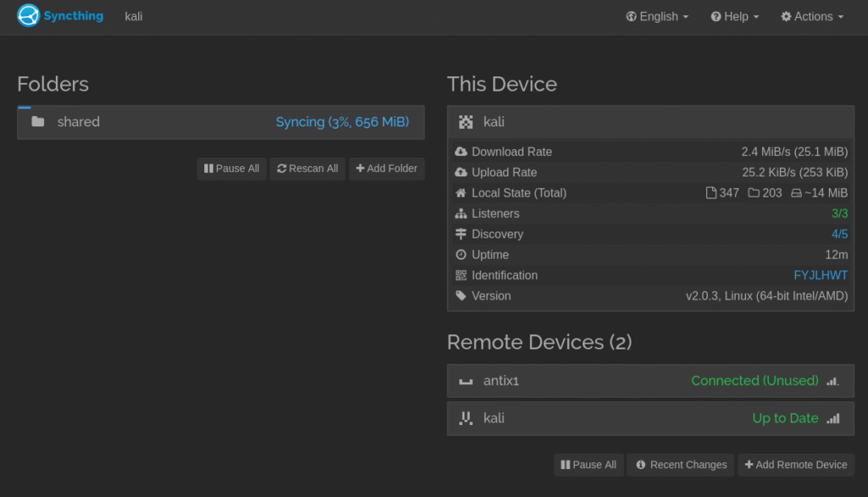
Task: Click the file count icon showing 347
Action: point(711,193)
